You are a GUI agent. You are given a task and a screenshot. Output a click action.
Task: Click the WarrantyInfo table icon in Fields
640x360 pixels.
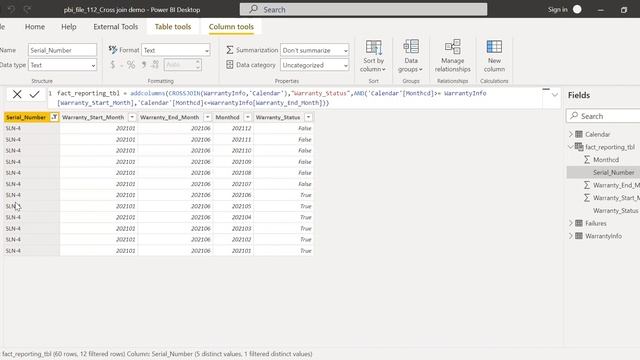point(579,236)
